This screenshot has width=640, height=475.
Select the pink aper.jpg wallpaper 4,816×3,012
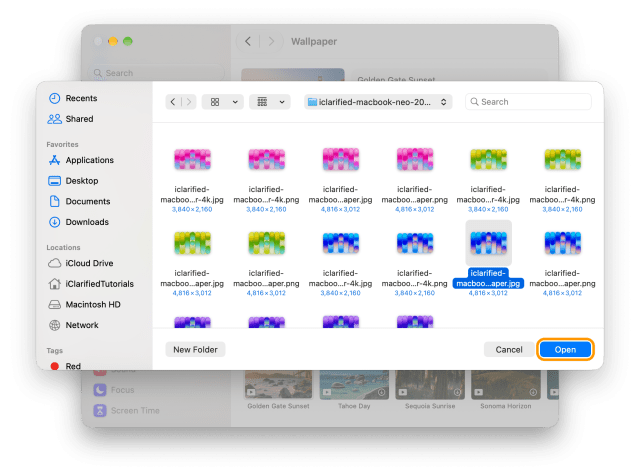click(341, 159)
